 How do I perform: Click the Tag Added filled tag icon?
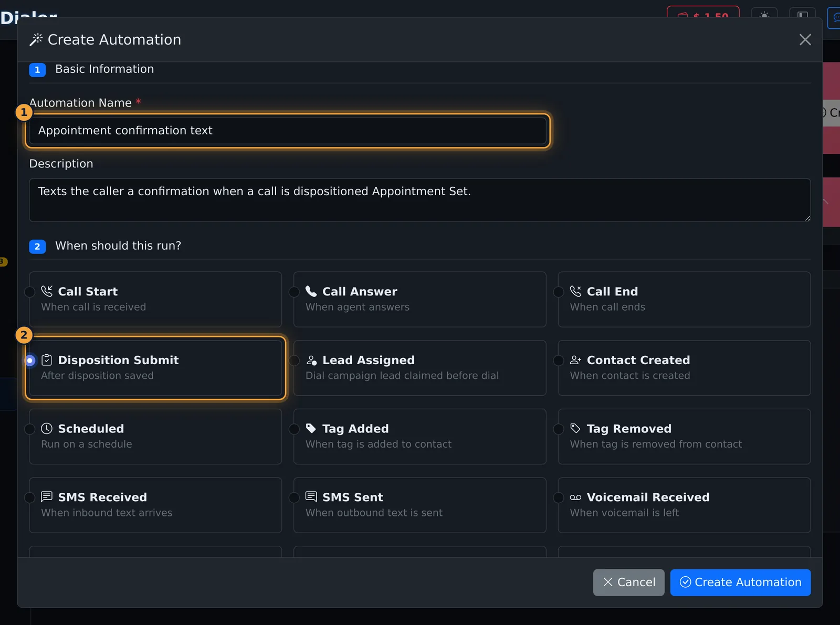[x=311, y=429]
